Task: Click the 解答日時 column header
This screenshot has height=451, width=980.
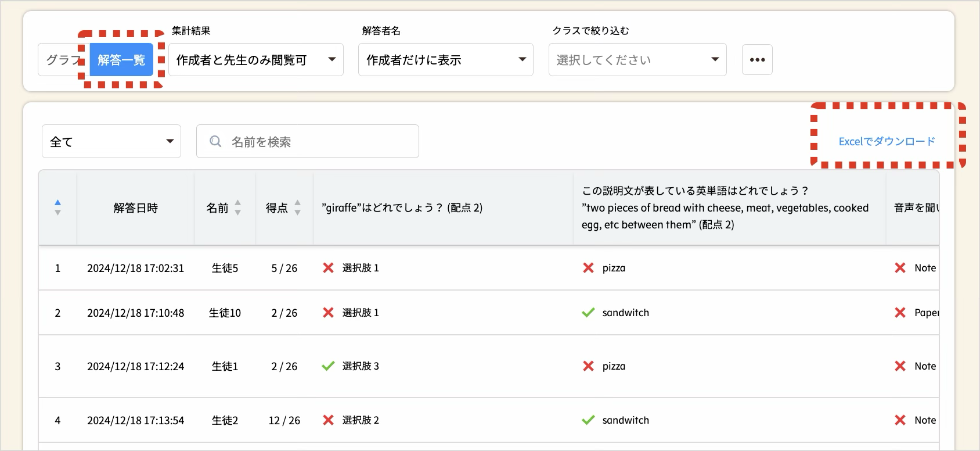Action: tap(135, 207)
